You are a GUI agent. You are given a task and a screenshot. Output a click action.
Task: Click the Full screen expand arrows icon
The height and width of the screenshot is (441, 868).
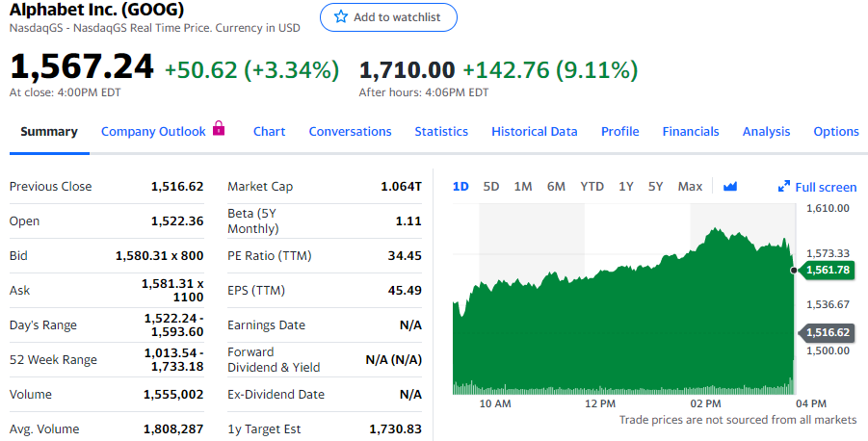[x=784, y=187]
